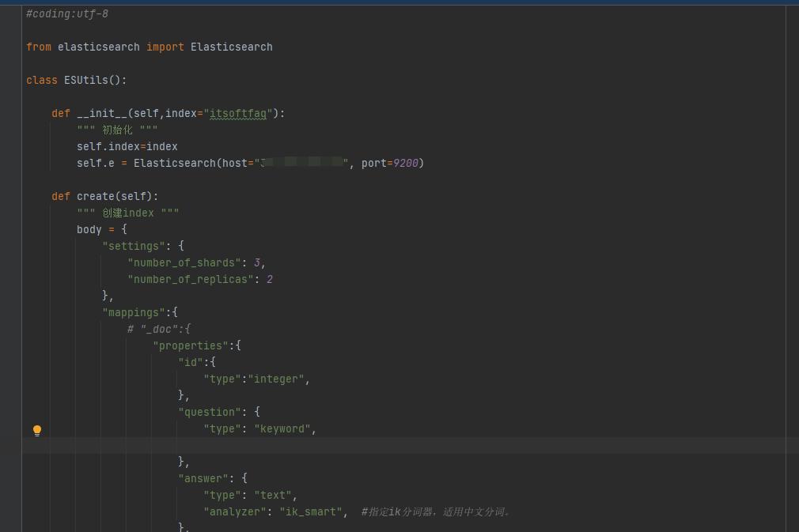The height and width of the screenshot is (532, 799).
Task: Click the "keyword" type value
Action: pyautogui.click(x=282, y=429)
